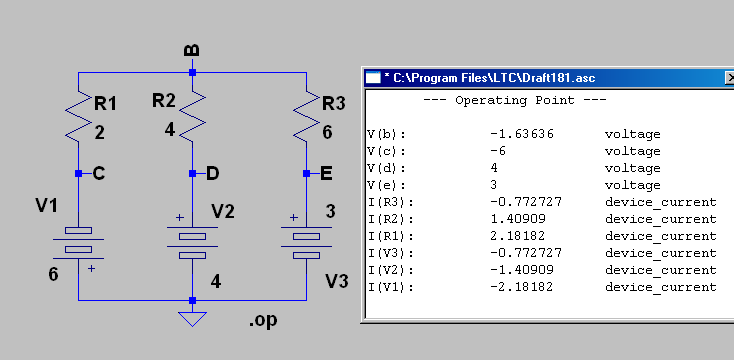Select the .op SPICE directive
The height and width of the screenshot is (360, 734).
click(x=264, y=320)
